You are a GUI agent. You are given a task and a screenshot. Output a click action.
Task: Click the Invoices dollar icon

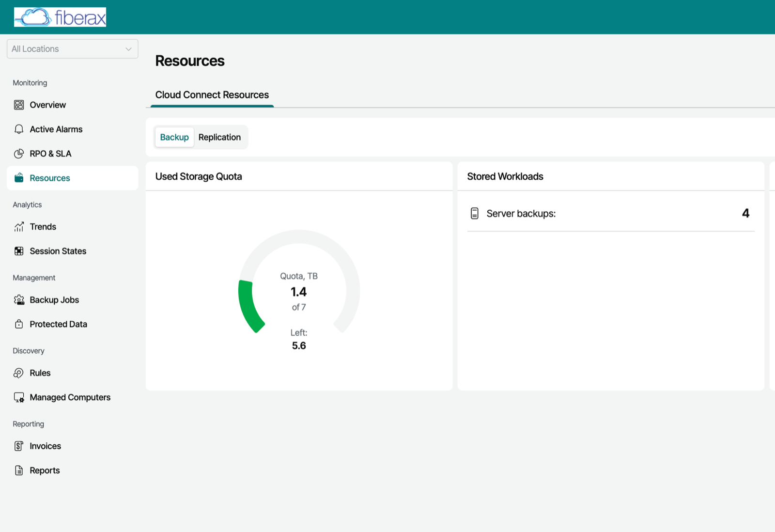pyautogui.click(x=19, y=446)
